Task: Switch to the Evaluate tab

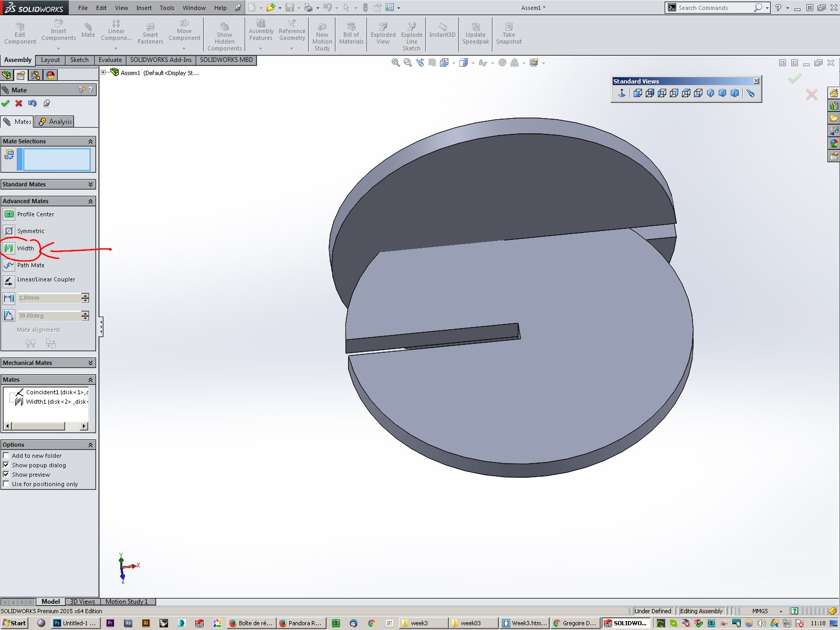Action: coord(110,60)
